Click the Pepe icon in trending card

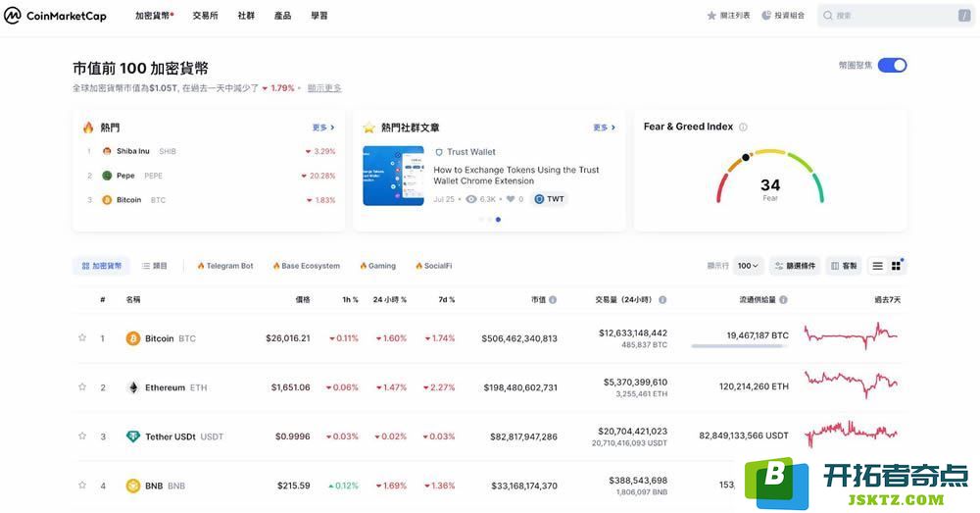pos(107,176)
